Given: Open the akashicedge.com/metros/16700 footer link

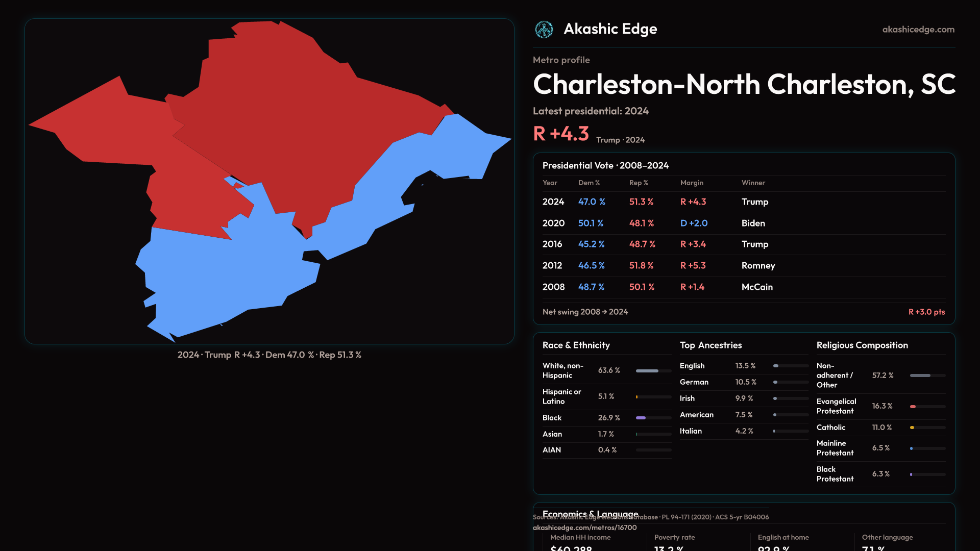Looking at the screenshot, I should [x=584, y=528].
